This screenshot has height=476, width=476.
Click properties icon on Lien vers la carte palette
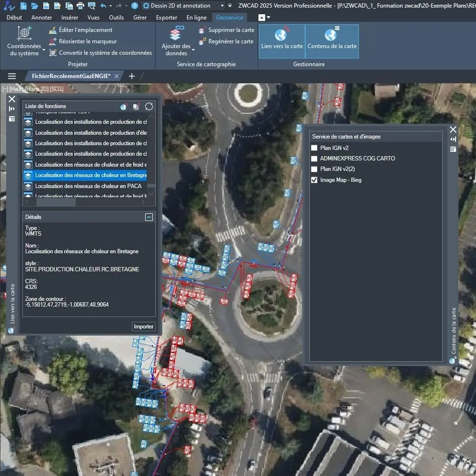12,119
